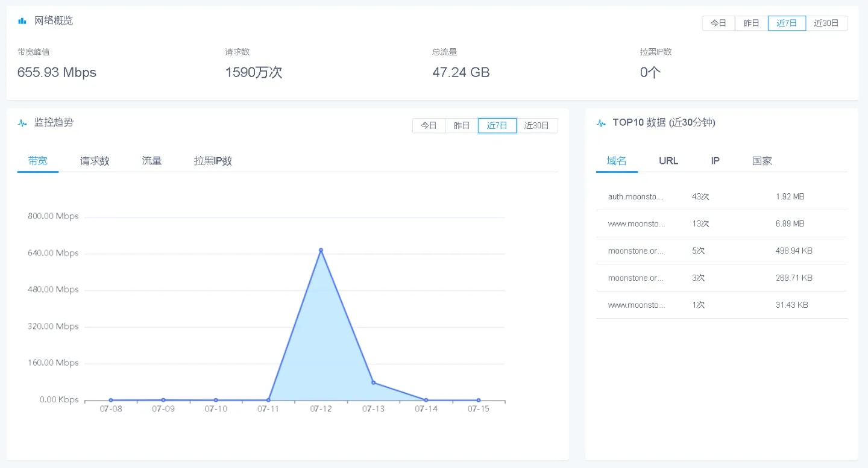Click the auth.moonsto... domain row

pyautogui.click(x=722, y=197)
